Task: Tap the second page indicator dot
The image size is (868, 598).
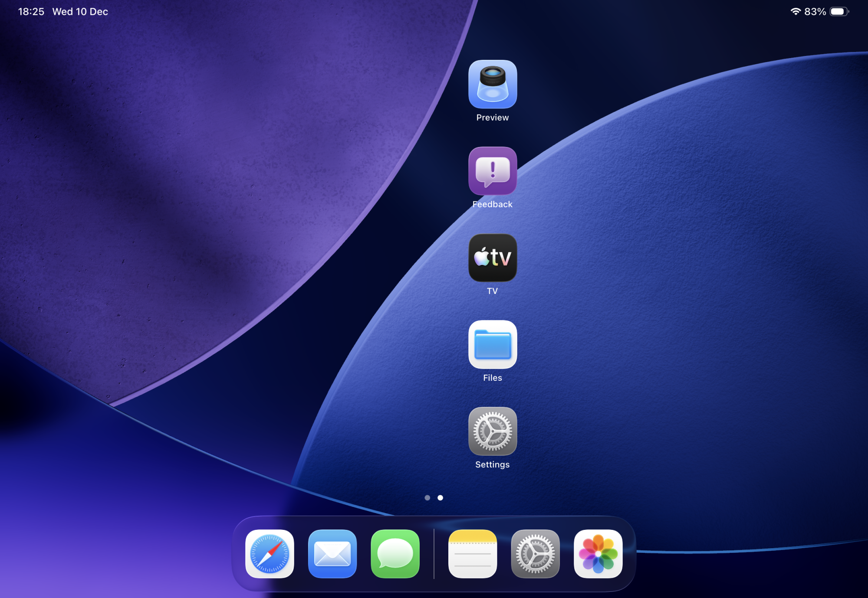Action: [440, 498]
